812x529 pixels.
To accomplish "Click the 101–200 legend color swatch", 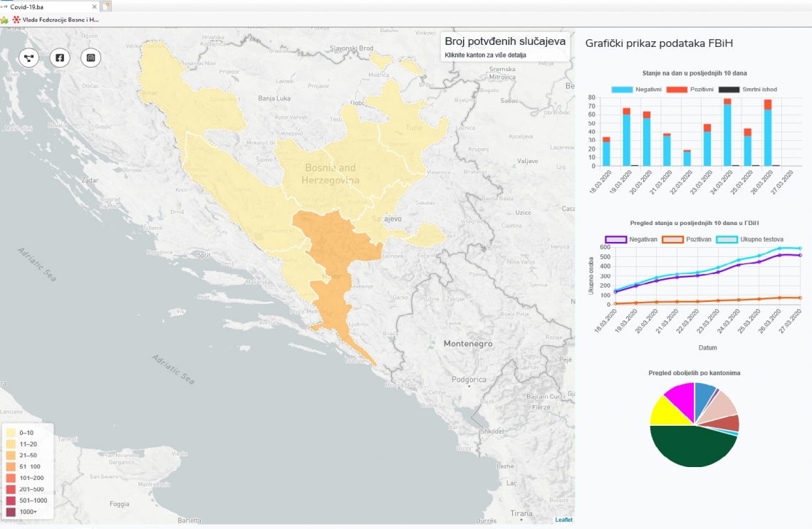I will pos(11,478).
